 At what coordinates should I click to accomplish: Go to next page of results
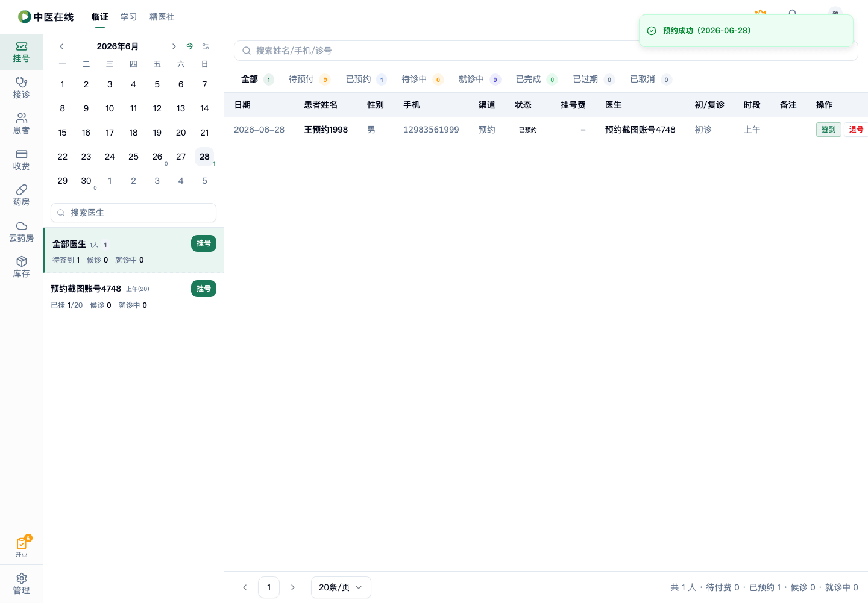point(293,587)
